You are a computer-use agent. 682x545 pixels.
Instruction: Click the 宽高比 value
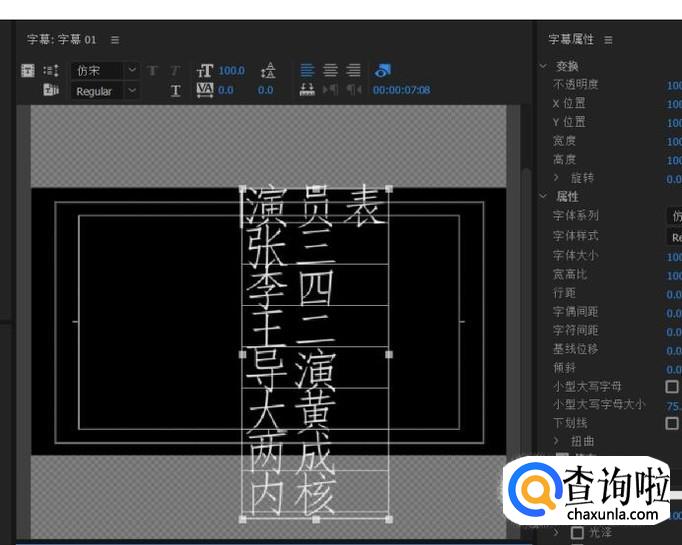click(x=674, y=276)
